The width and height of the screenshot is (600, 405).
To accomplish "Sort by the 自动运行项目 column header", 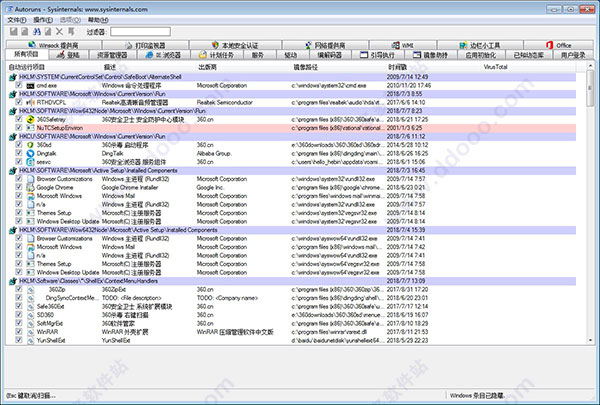I will (x=54, y=67).
